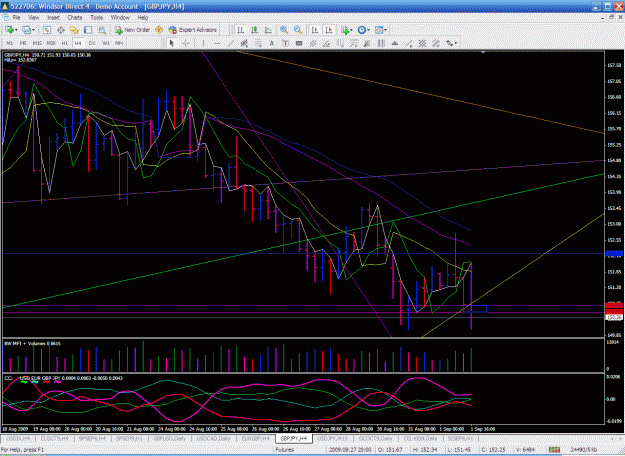Select the H1 timeframe
Screen dimensions: 625x456
[x=64, y=43]
